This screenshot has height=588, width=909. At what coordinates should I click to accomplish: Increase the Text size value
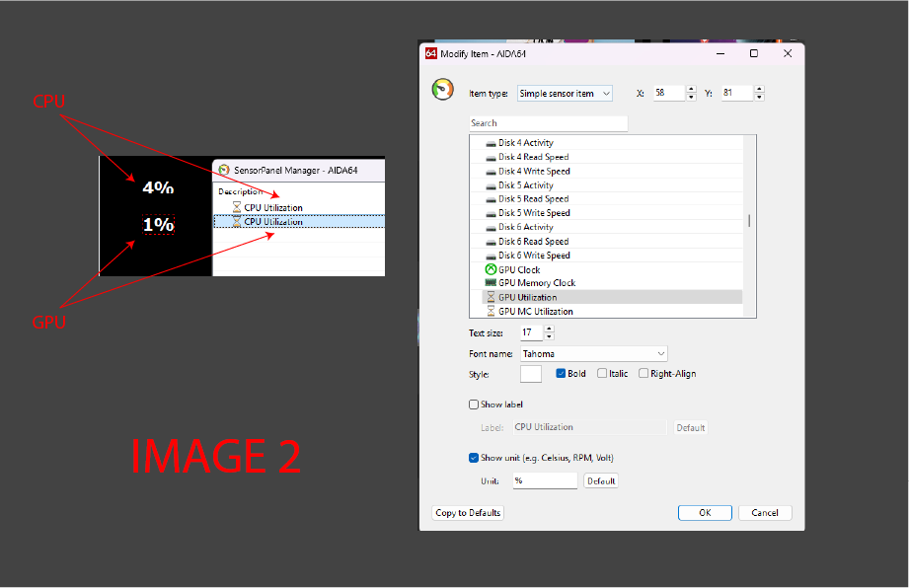(549, 330)
